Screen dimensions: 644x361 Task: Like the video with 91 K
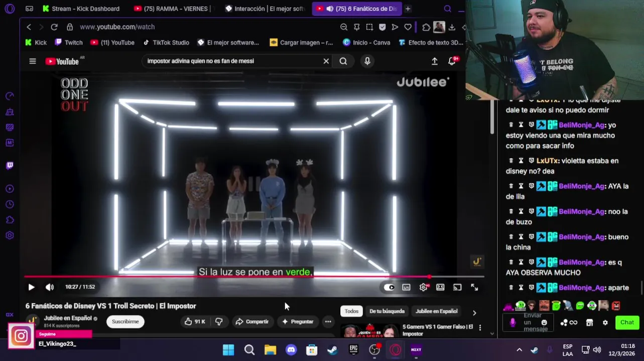(x=195, y=321)
